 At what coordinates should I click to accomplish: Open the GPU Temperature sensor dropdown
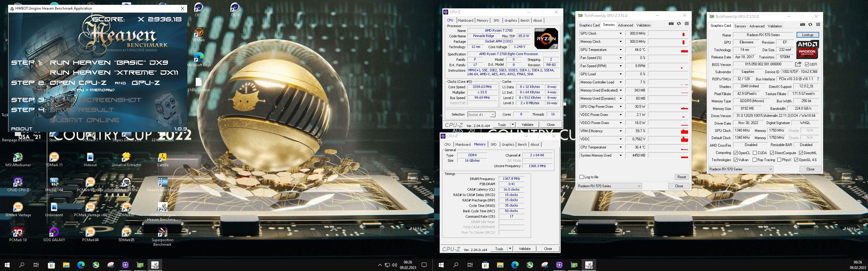point(620,50)
